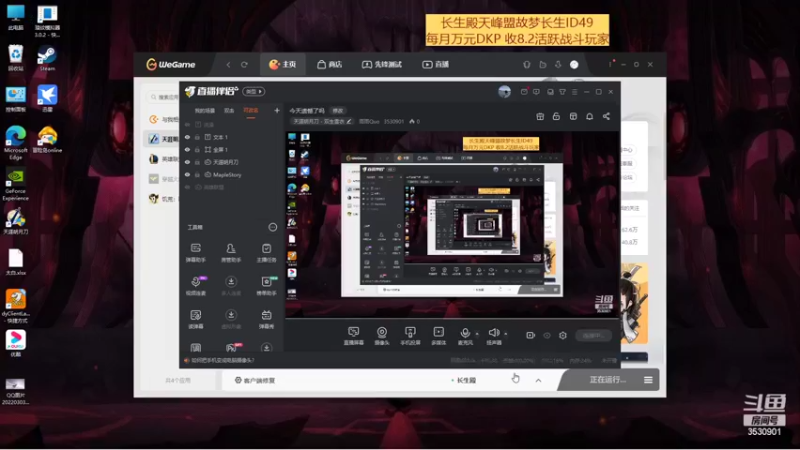Click the 修改 button next to stream title

click(x=338, y=111)
